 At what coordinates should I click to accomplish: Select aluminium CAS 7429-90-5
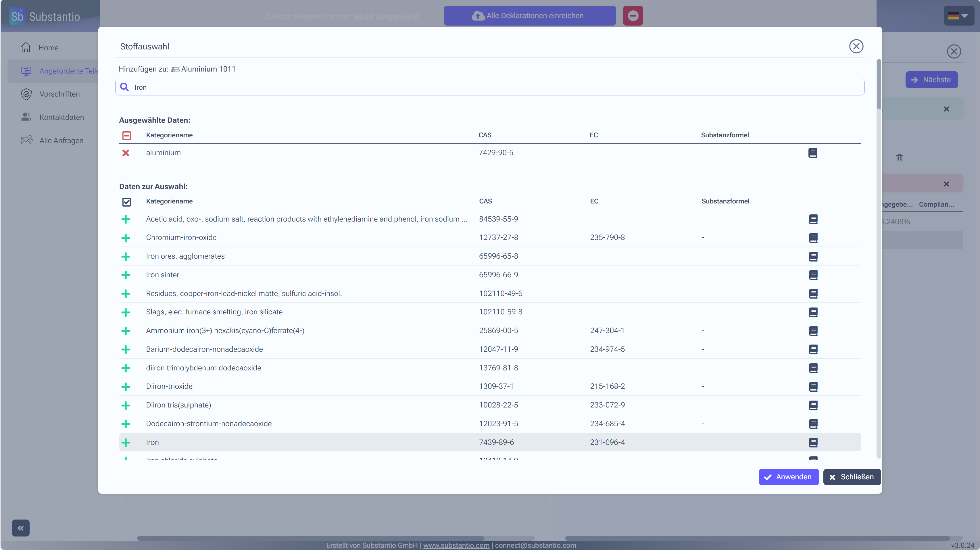click(496, 153)
